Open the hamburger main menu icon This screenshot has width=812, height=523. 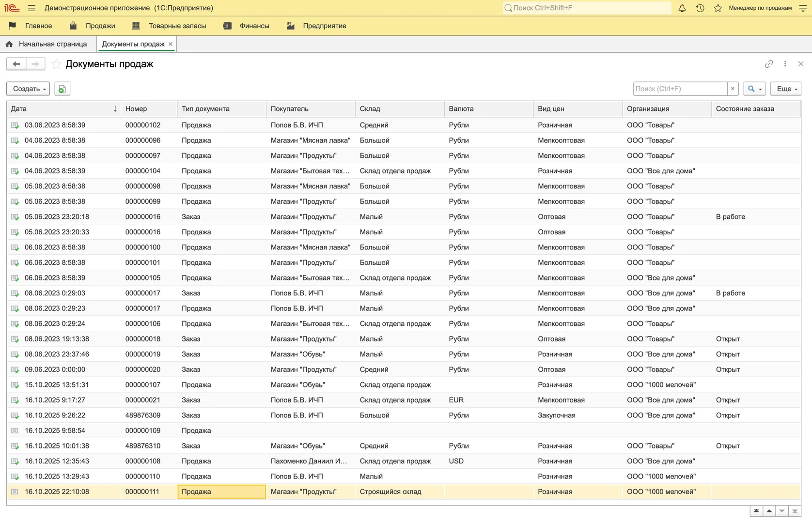pyautogui.click(x=31, y=8)
